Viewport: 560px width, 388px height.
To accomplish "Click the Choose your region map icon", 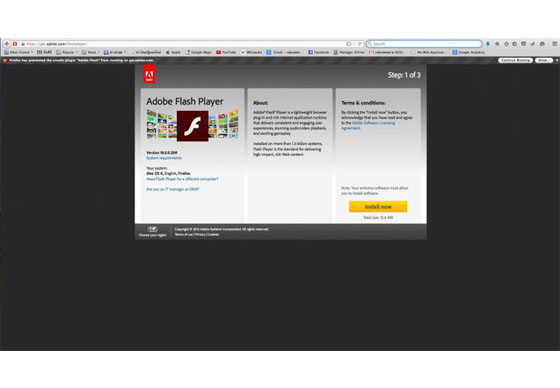I will click(152, 229).
